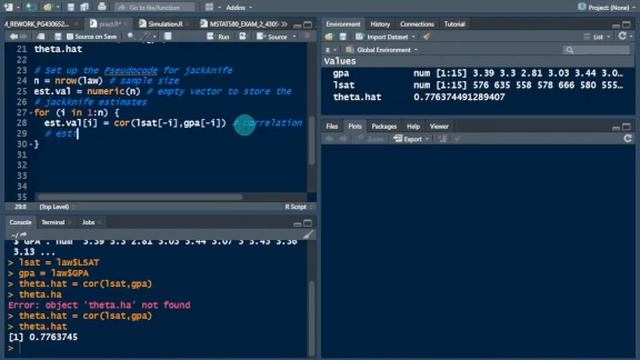Image resolution: width=640 pixels, height=360 pixels.
Task: Select the gpa variable row
Action: pyautogui.click(x=478, y=73)
